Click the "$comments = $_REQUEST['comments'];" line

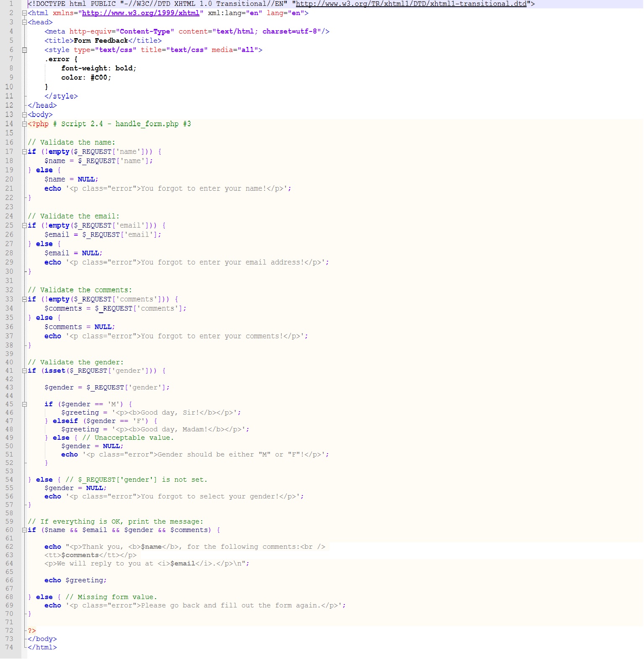coord(116,308)
